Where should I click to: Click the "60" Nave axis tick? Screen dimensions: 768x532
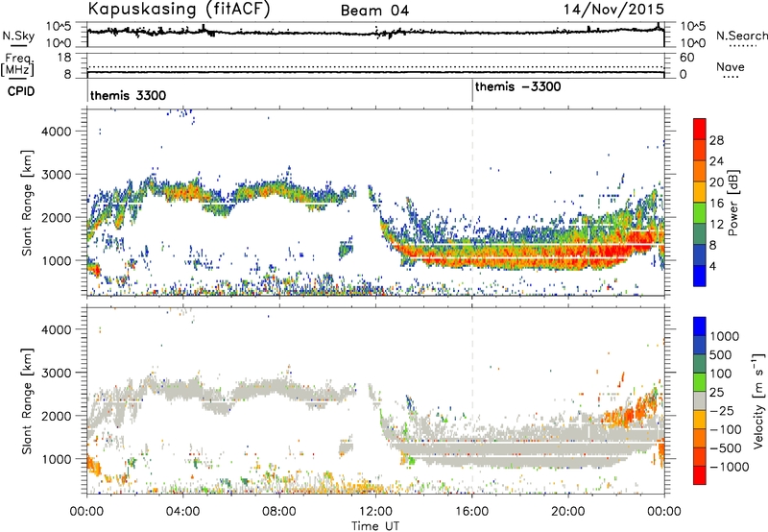pos(687,58)
